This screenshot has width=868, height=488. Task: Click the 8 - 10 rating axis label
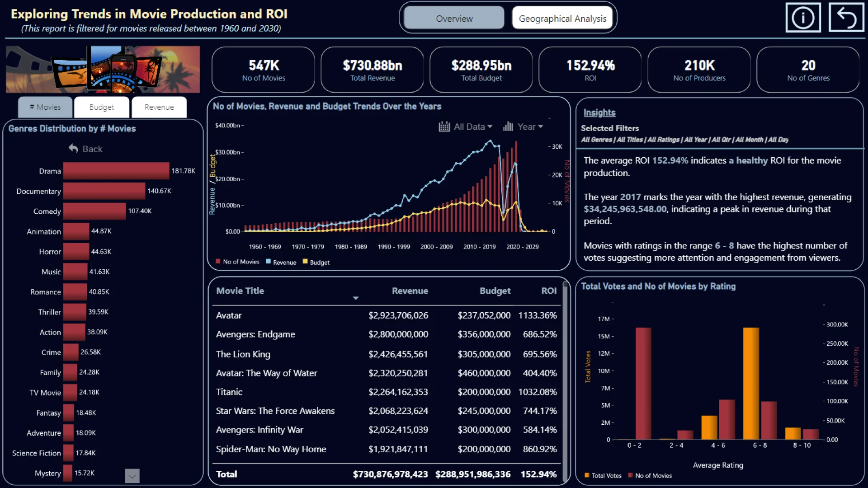tap(802, 446)
